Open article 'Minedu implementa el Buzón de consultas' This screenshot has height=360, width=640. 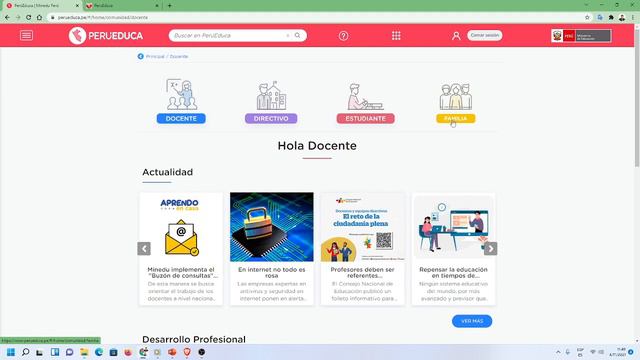click(x=181, y=273)
